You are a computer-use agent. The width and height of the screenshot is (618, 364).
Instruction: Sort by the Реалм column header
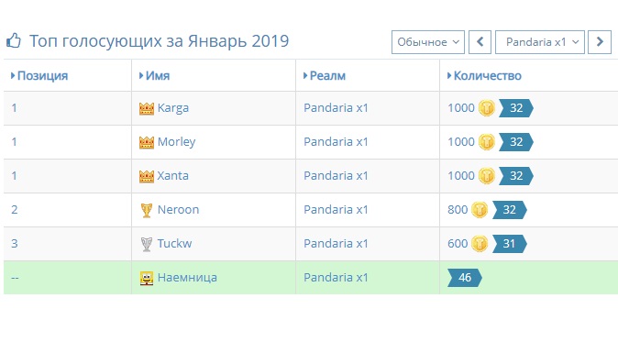click(325, 75)
